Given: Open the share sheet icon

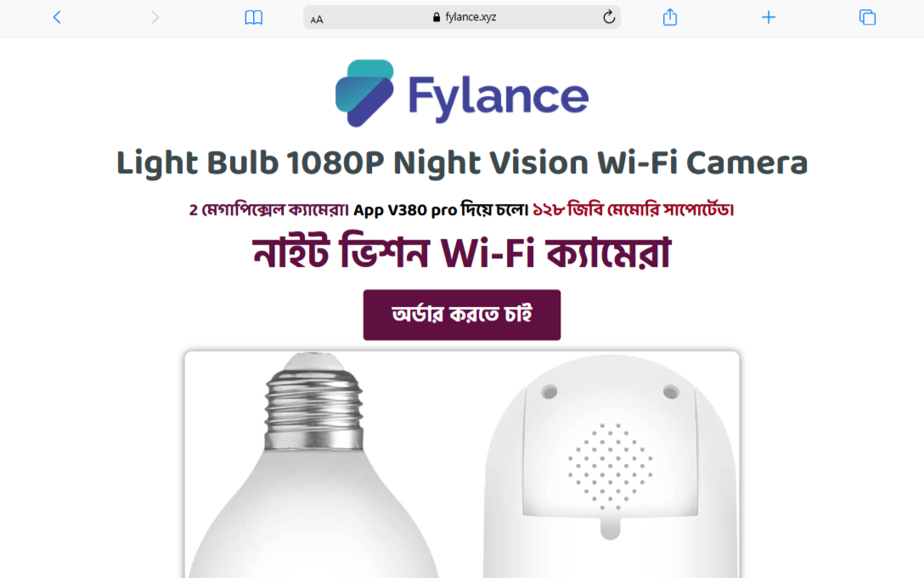Looking at the screenshot, I should coord(669,17).
